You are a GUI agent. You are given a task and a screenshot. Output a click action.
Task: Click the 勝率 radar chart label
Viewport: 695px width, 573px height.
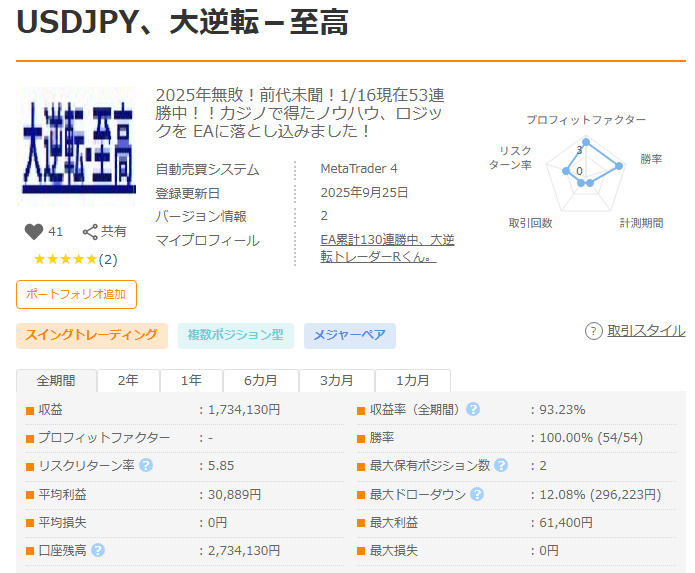click(x=651, y=159)
